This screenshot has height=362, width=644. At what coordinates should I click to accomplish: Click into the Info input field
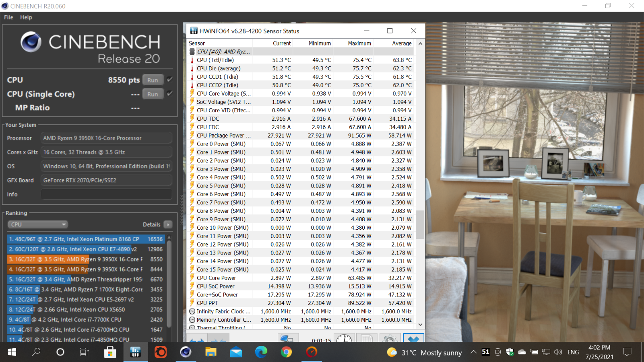(106, 194)
